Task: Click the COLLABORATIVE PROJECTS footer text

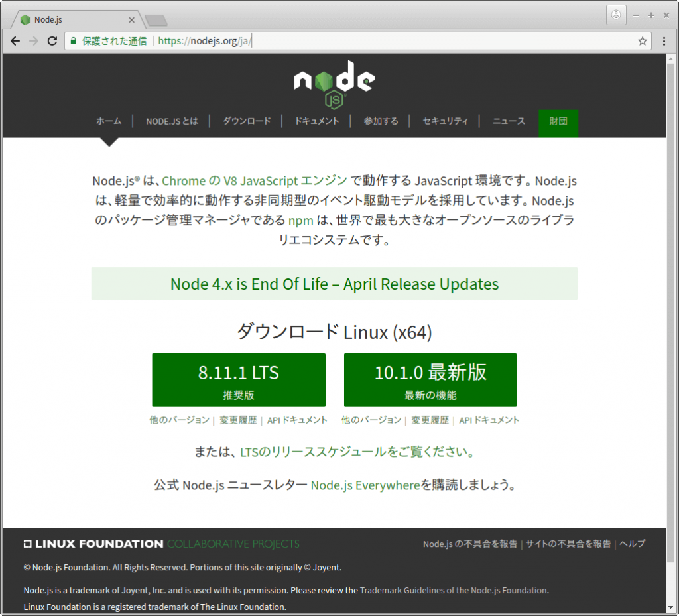Action: tap(233, 544)
